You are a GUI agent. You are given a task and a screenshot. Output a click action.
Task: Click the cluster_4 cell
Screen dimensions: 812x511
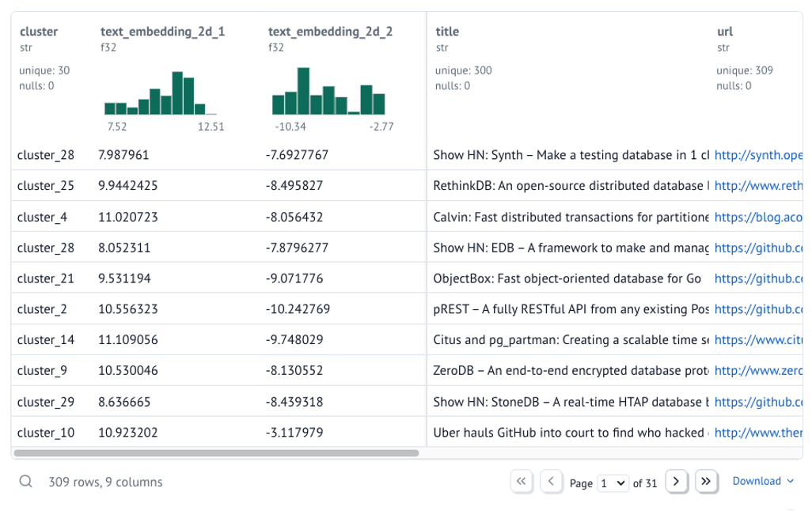pyautogui.click(x=42, y=218)
